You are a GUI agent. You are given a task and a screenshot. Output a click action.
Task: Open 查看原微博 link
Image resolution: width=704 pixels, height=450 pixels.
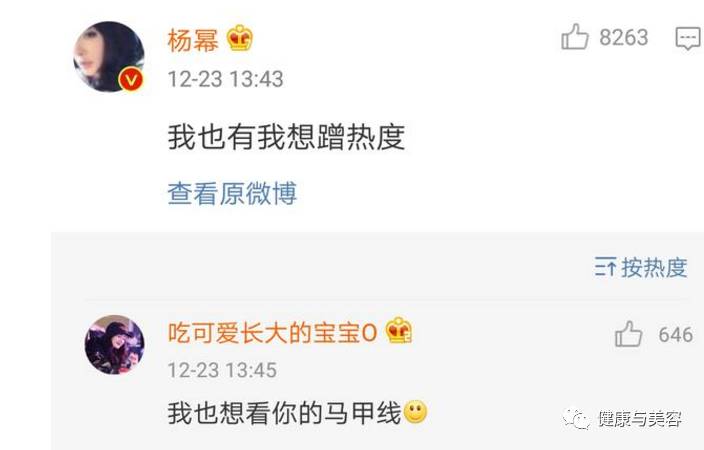point(232,193)
